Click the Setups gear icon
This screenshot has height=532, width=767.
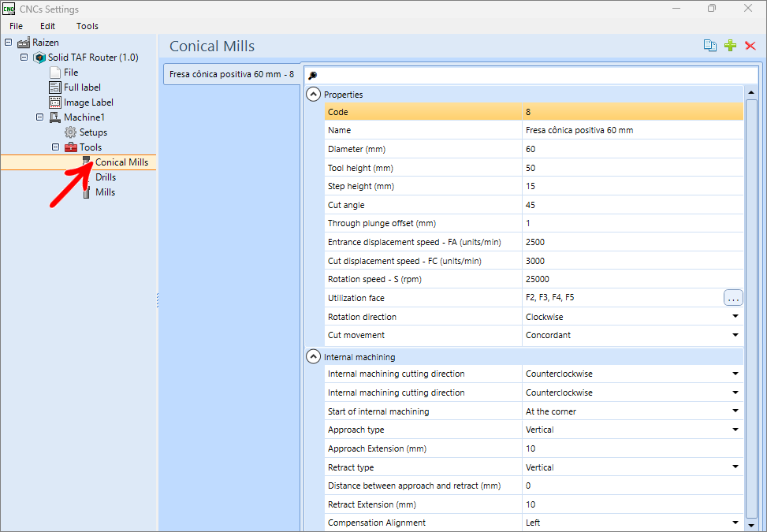[x=70, y=132]
